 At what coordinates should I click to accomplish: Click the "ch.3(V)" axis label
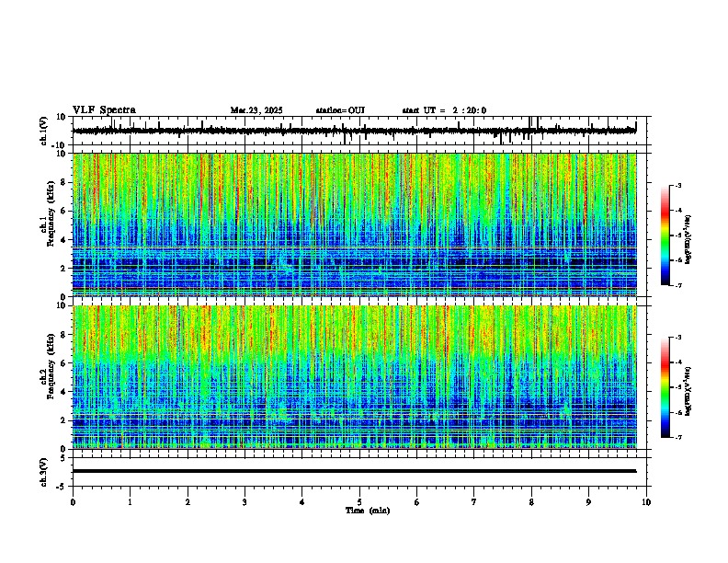tap(44, 472)
